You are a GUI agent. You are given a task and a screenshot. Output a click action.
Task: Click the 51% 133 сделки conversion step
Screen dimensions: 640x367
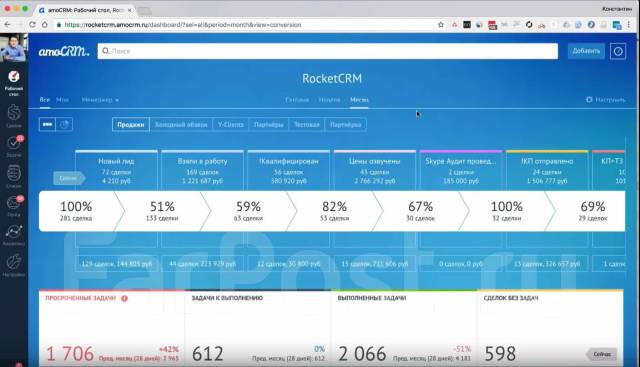coord(162,211)
